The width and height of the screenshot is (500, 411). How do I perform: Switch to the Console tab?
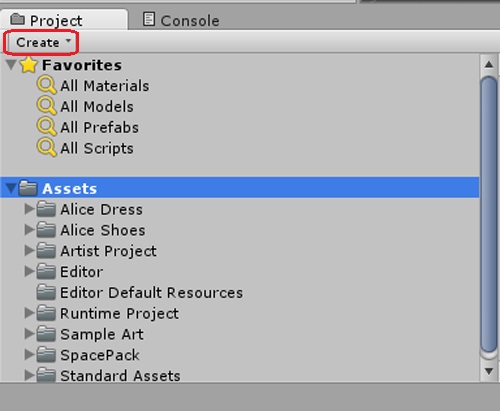(181, 20)
